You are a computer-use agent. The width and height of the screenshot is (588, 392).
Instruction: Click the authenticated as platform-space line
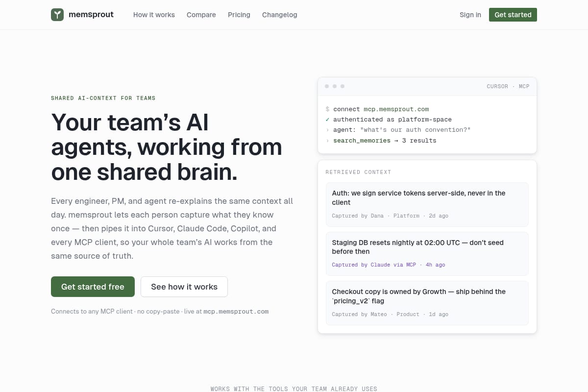389,120
